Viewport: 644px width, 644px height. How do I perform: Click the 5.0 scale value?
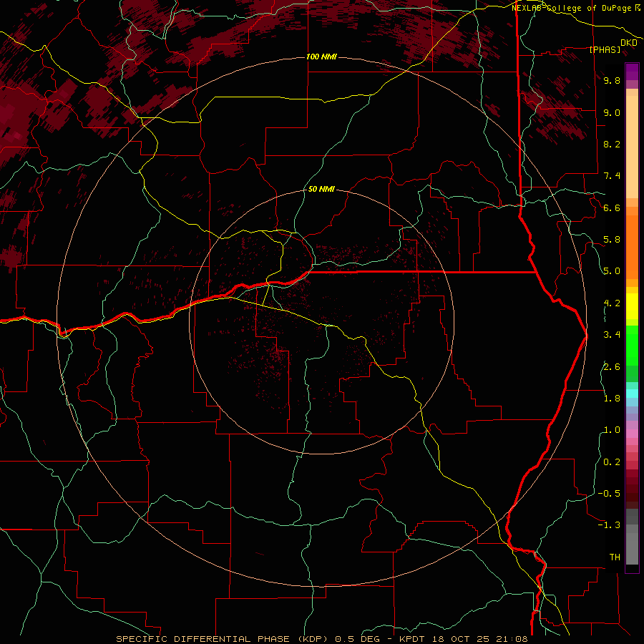pos(612,271)
